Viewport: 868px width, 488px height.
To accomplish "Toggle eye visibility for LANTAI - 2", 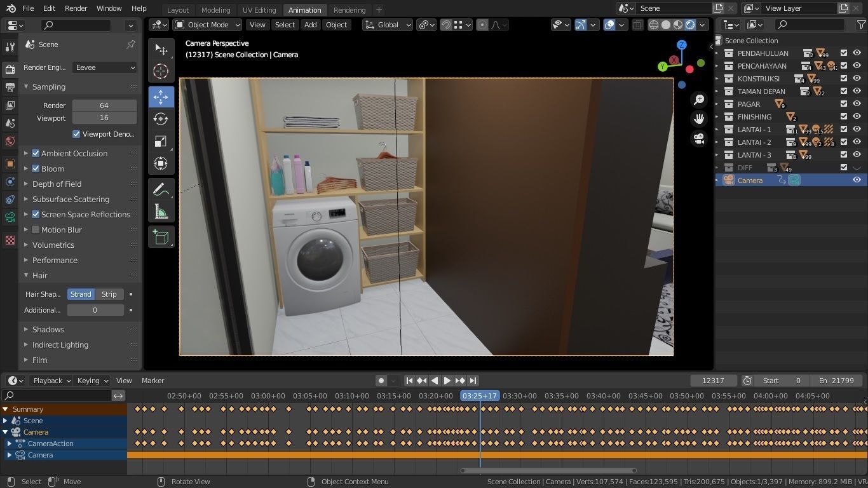I will click(x=857, y=142).
